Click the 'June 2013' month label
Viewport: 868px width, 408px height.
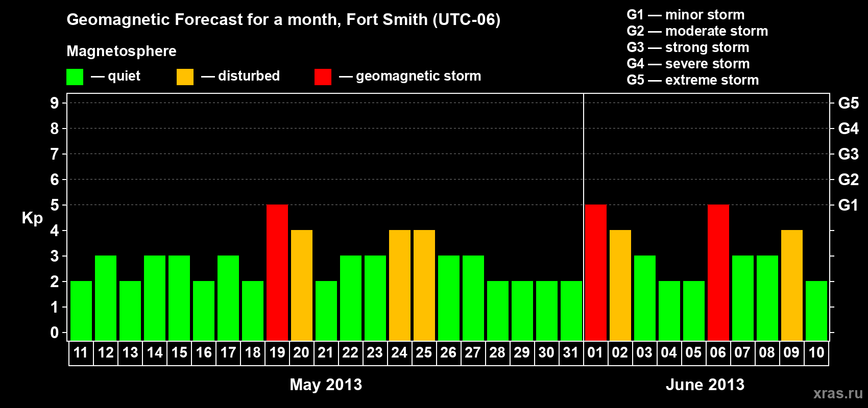click(x=705, y=385)
